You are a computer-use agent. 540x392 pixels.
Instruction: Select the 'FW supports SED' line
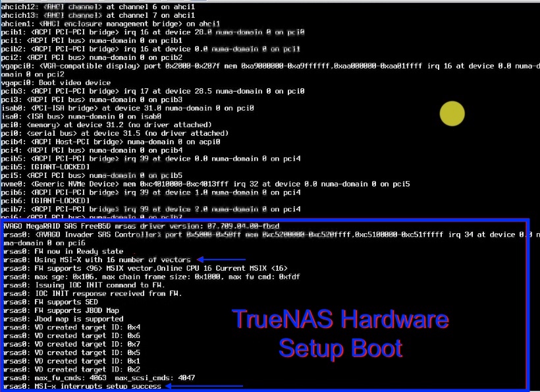pyautogui.click(x=51, y=302)
